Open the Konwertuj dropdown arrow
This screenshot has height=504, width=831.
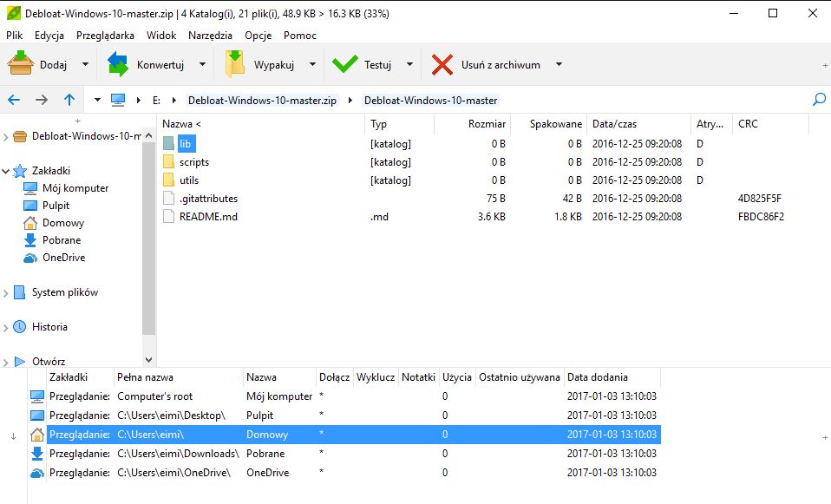coord(202,65)
